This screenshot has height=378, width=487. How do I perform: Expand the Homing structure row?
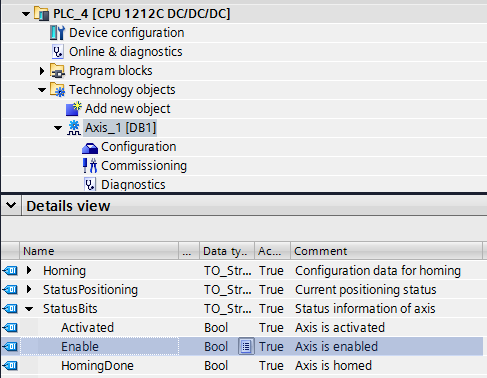29,270
